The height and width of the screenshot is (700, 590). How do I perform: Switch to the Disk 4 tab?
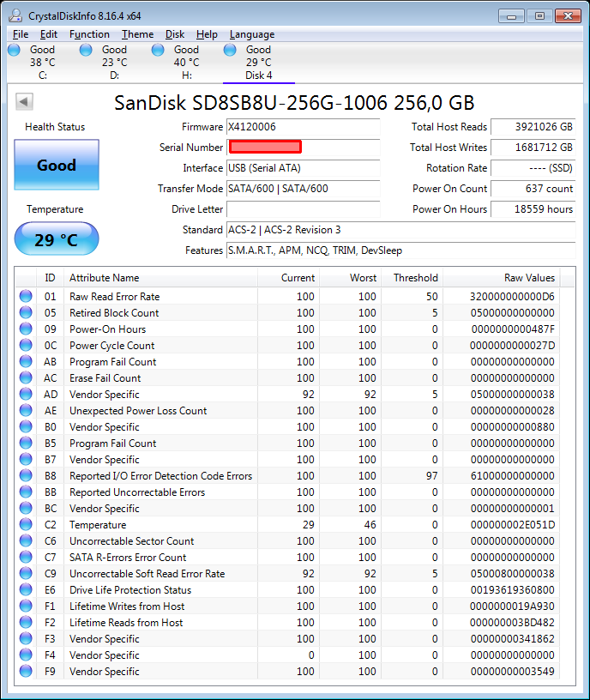258,63
